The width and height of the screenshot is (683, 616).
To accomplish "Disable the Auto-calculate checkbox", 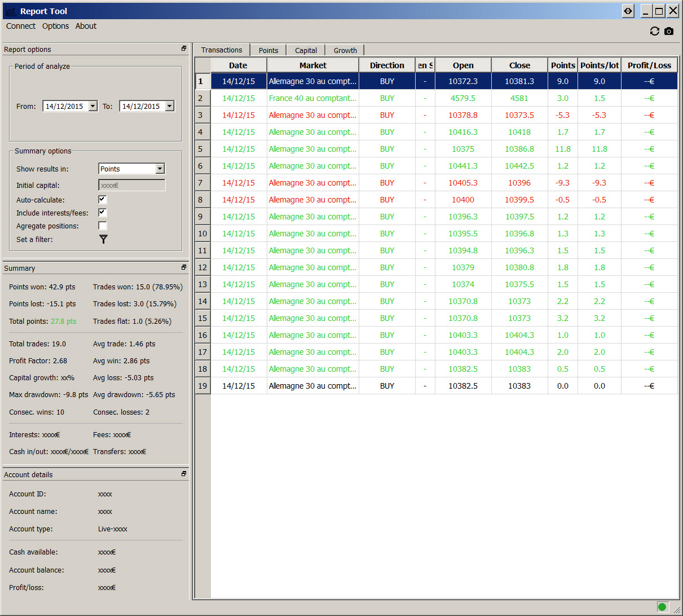I will click(x=103, y=200).
